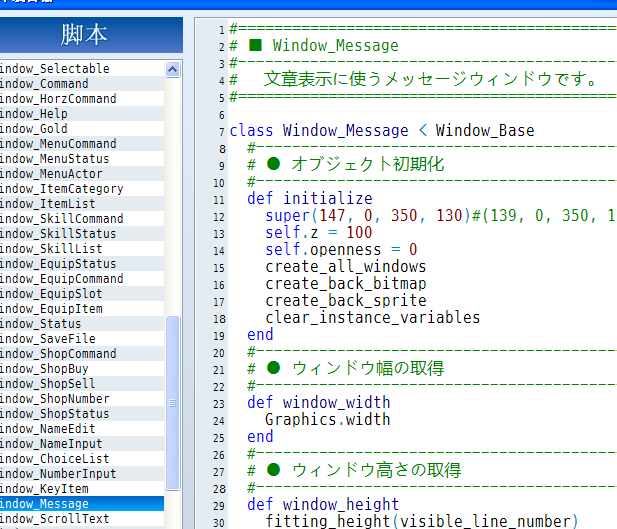Open the indow_SkillList script

click(82, 248)
